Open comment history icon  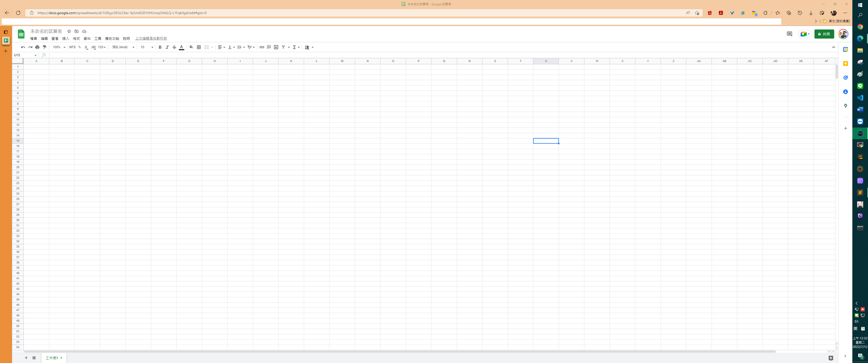coord(789,34)
